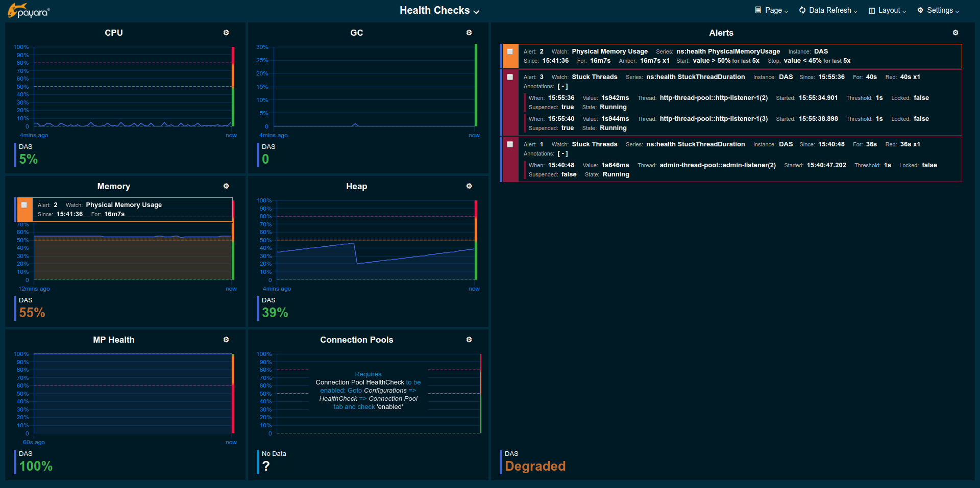This screenshot has width=980, height=488.
Task: Check the Memory widget alert checkbox
Action: click(x=24, y=205)
